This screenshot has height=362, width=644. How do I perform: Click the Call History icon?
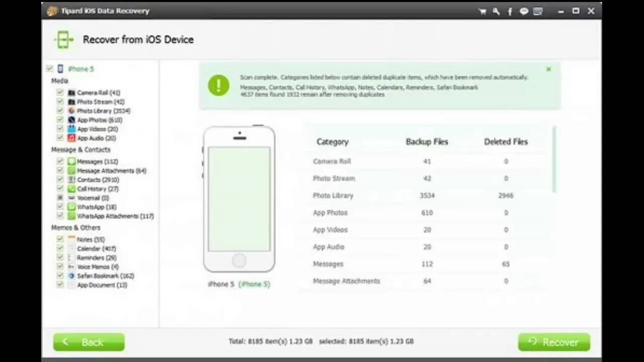click(72, 189)
